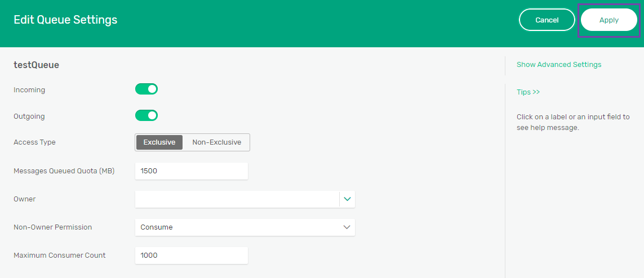Click the Messages Queued Quota field
The image size is (644, 278).
click(x=192, y=171)
